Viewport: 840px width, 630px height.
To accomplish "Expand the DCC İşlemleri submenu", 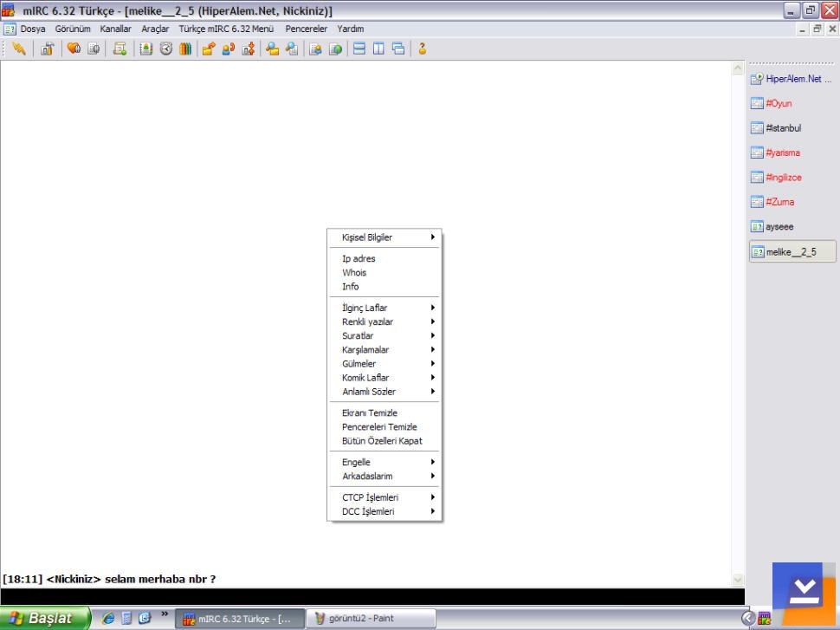I will (384, 511).
